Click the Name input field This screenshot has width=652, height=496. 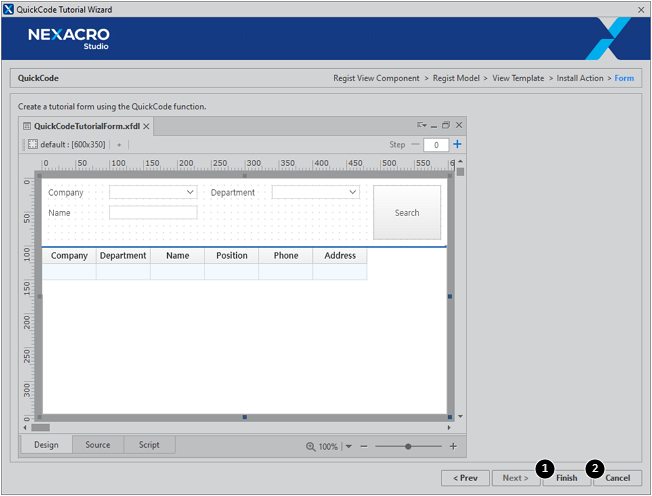(153, 212)
